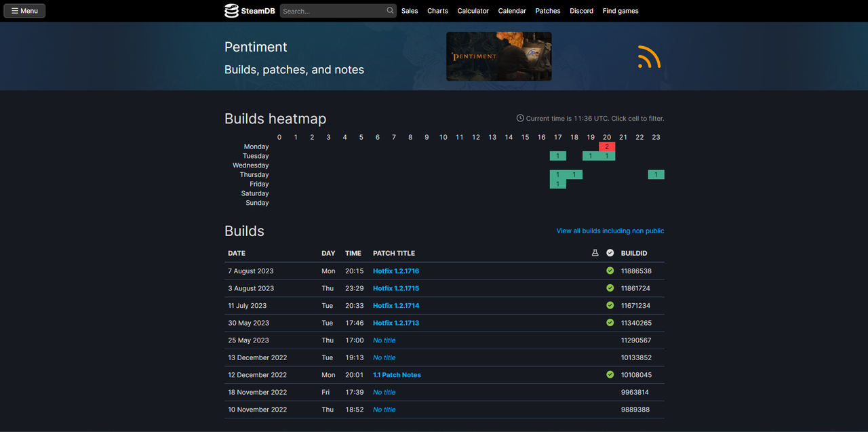Select build ID 10133852
The width and height of the screenshot is (868, 432).
click(x=636, y=357)
